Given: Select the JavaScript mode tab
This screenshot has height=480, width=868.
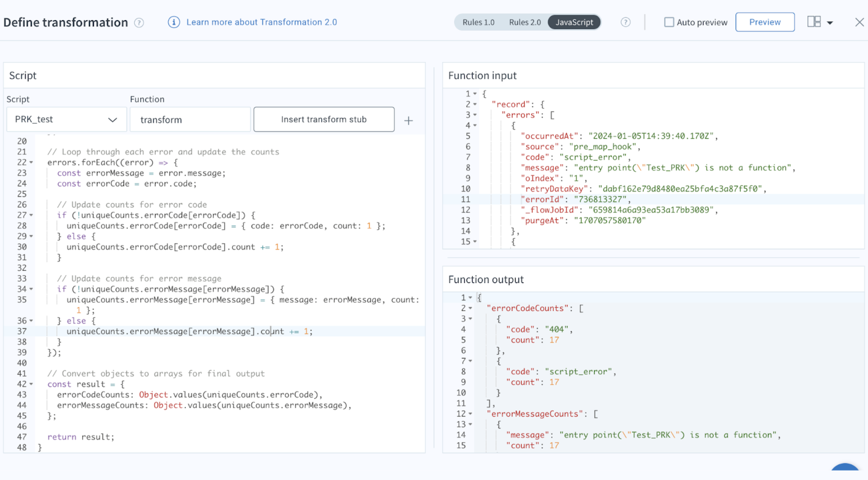Looking at the screenshot, I should pyautogui.click(x=574, y=22).
